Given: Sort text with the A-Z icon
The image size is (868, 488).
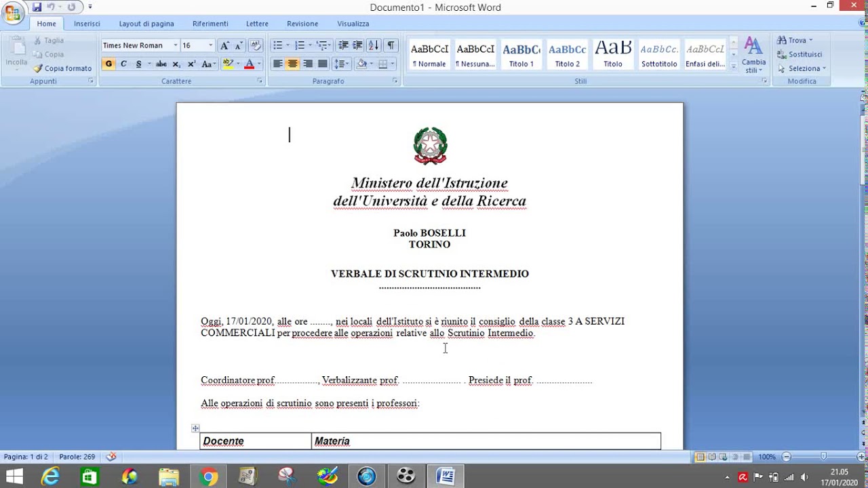Looking at the screenshot, I should coord(374,45).
